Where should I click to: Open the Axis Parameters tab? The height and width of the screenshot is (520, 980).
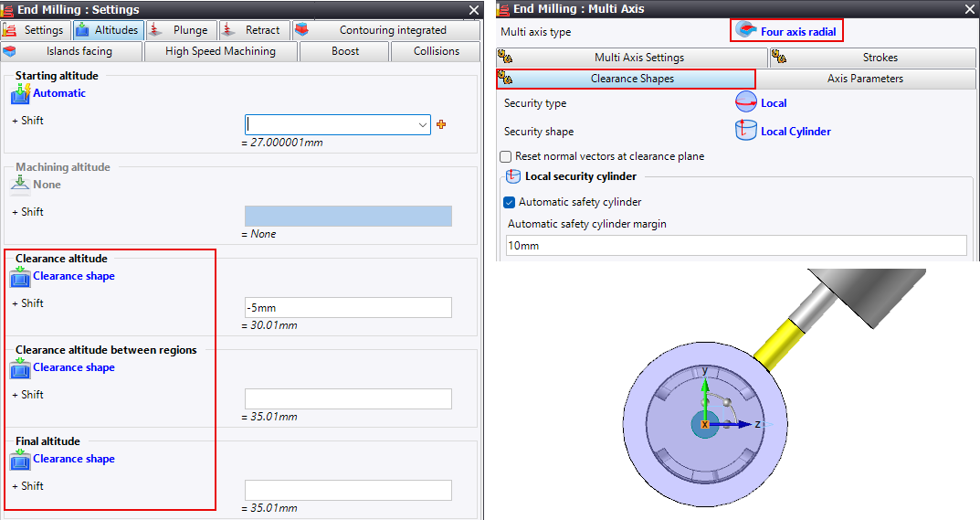point(866,79)
